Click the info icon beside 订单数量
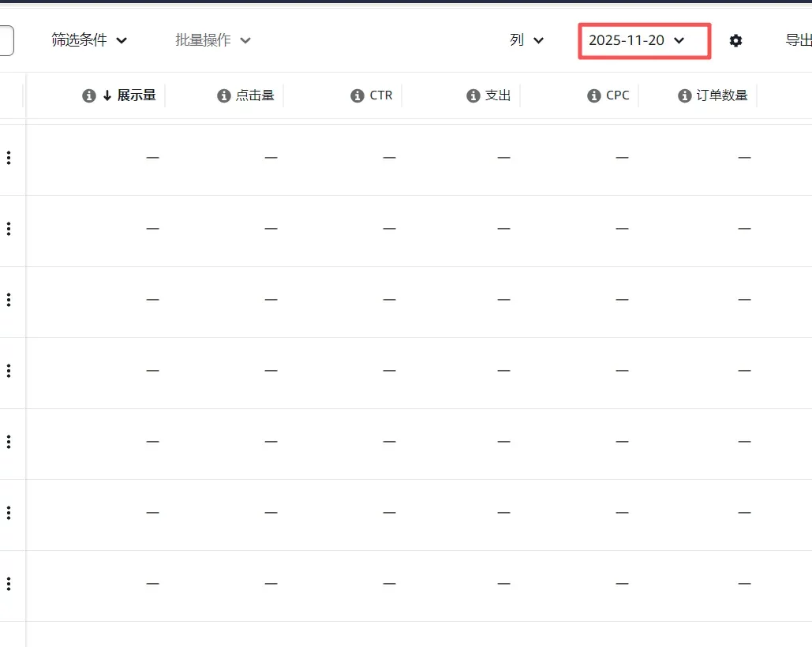 [x=685, y=95]
